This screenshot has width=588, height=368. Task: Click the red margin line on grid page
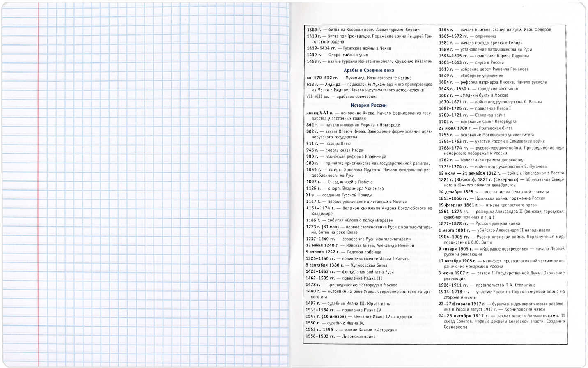[39, 185]
